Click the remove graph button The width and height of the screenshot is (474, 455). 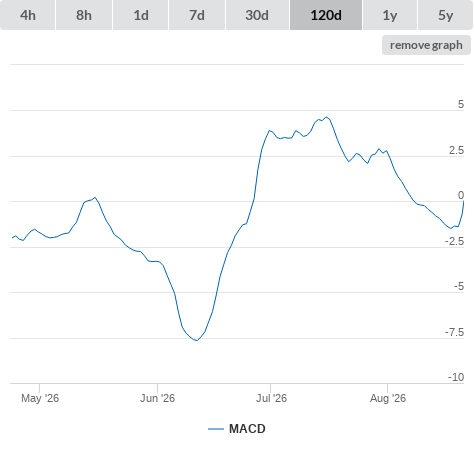(x=426, y=45)
